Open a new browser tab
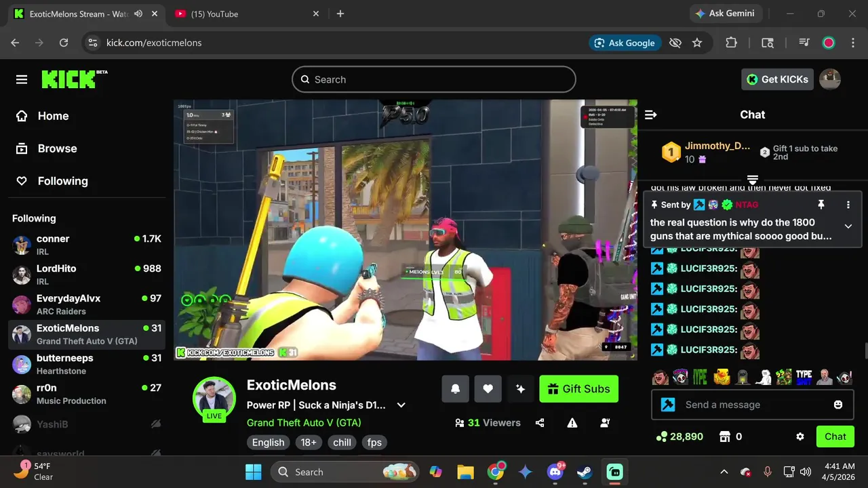Image resolution: width=868 pixels, height=488 pixels. (340, 14)
